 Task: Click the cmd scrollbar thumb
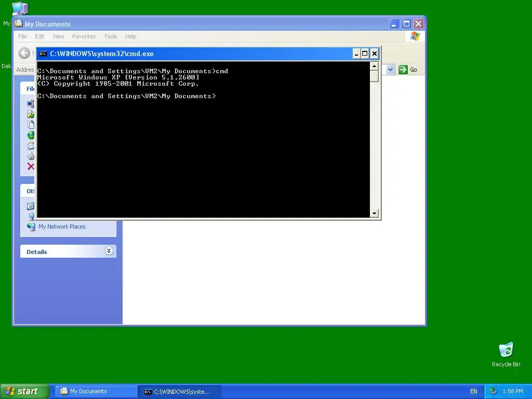pyautogui.click(x=374, y=76)
